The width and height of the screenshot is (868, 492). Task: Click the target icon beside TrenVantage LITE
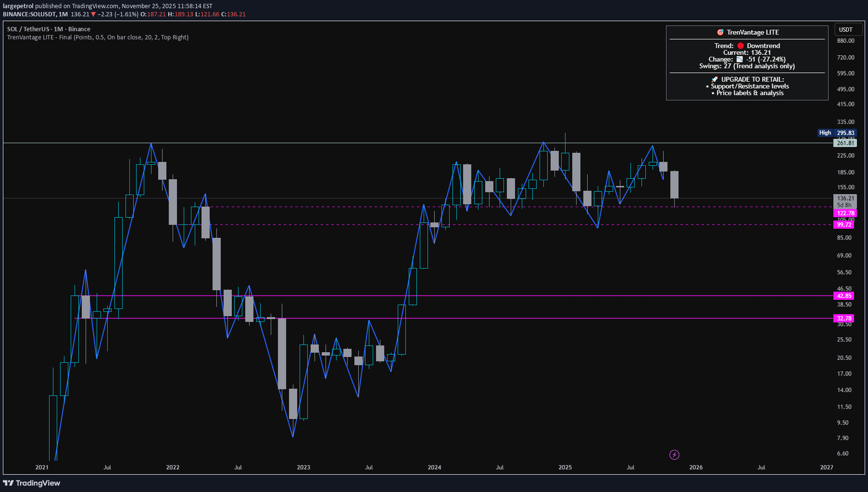[x=720, y=32]
